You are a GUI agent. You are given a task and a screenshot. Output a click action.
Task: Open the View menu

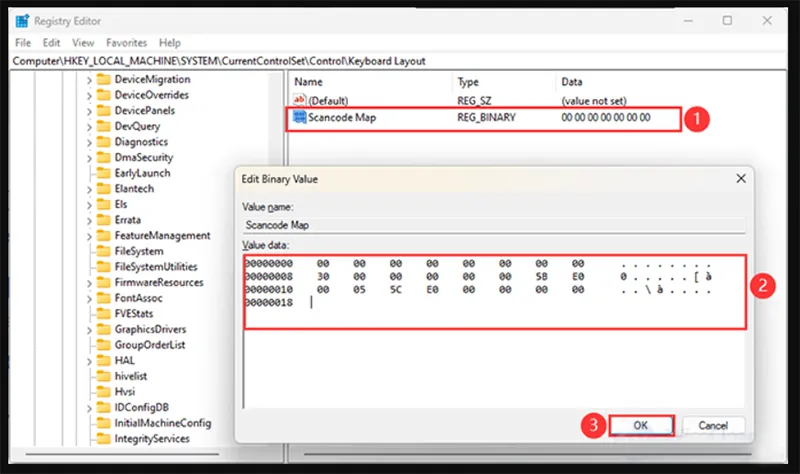point(83,43)
